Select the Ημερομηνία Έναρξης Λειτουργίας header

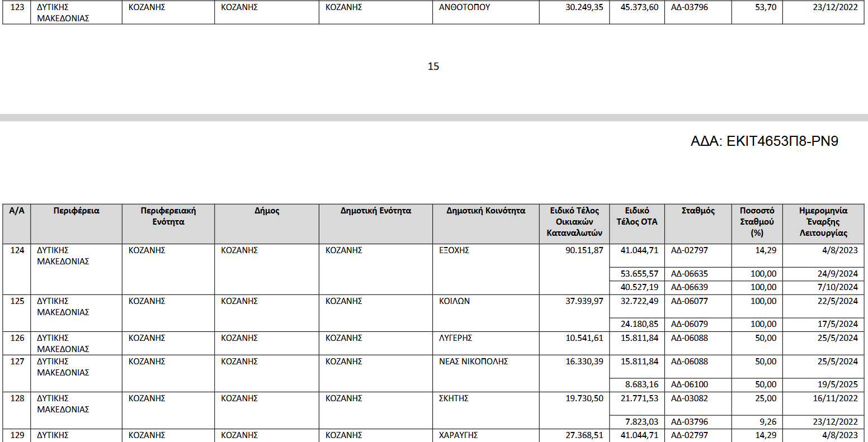coord(823,222)
